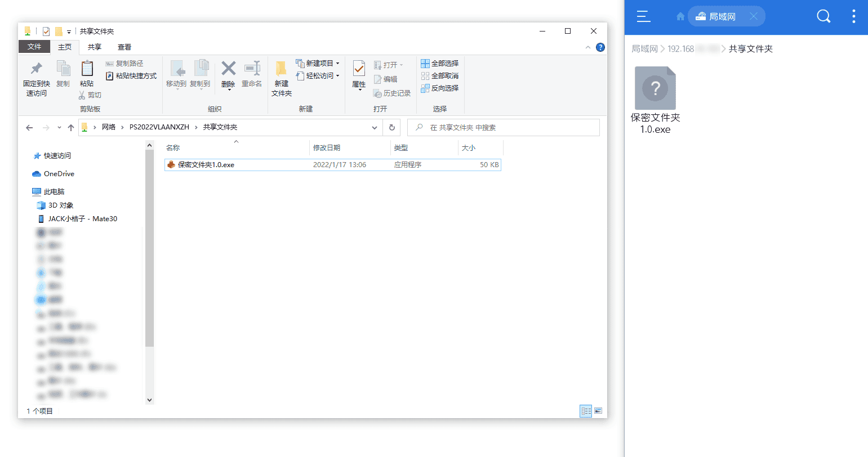Select Copy path in ribbon
The image size is (868, 457).
(x=124, y=64)
